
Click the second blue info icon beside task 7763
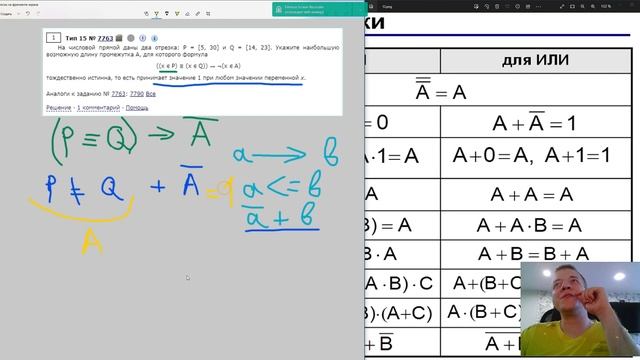(x=154, y=38)
